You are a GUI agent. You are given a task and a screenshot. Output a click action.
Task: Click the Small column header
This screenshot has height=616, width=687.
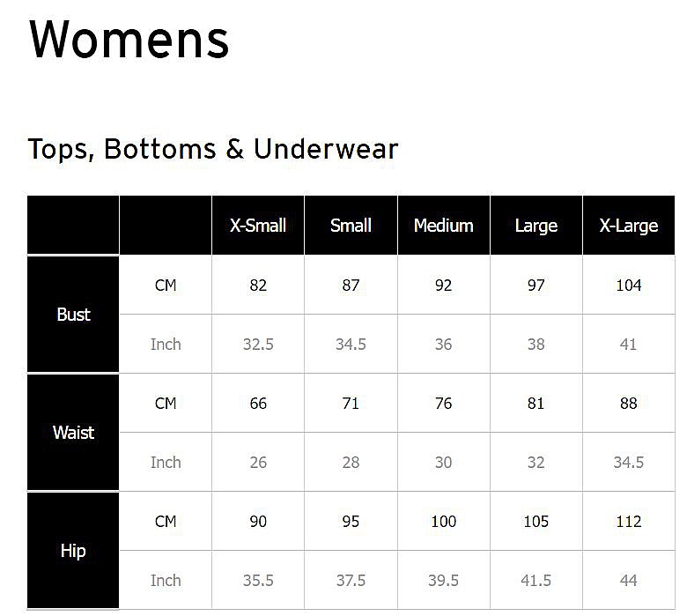351,226
